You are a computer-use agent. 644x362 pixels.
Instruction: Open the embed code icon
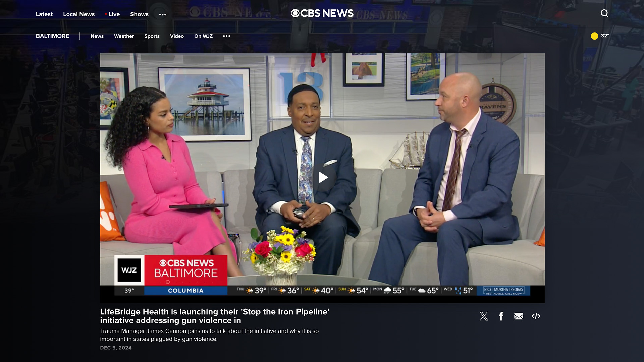click(536, 316)
